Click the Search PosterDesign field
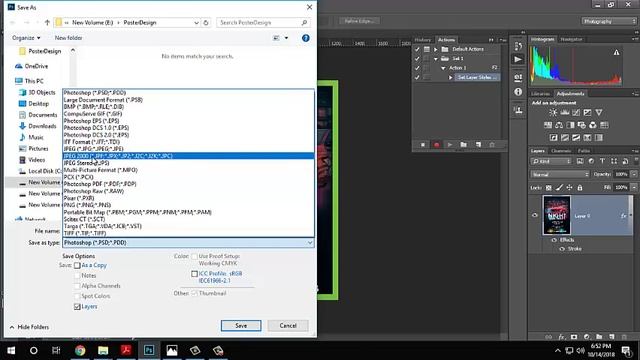The width and height of the screenshot is (640, 360). 263,23
